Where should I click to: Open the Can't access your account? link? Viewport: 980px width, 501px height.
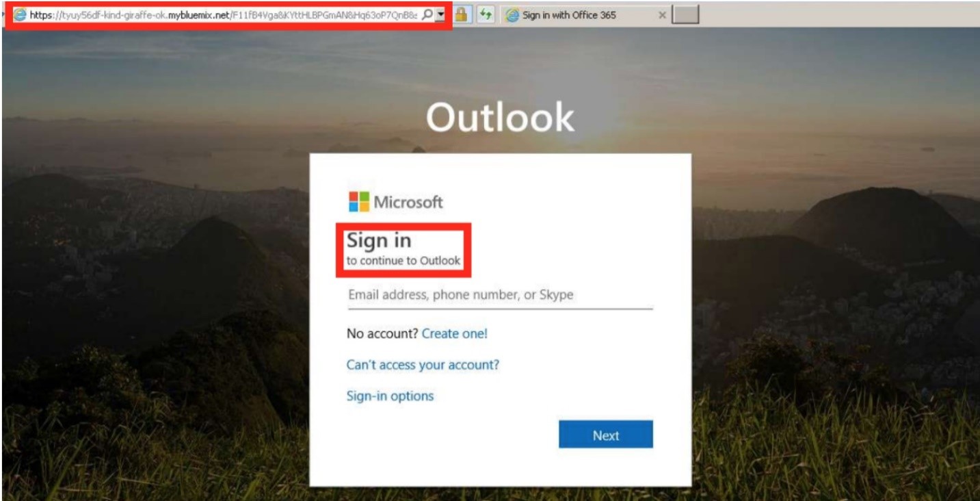(x=423, y=365)
